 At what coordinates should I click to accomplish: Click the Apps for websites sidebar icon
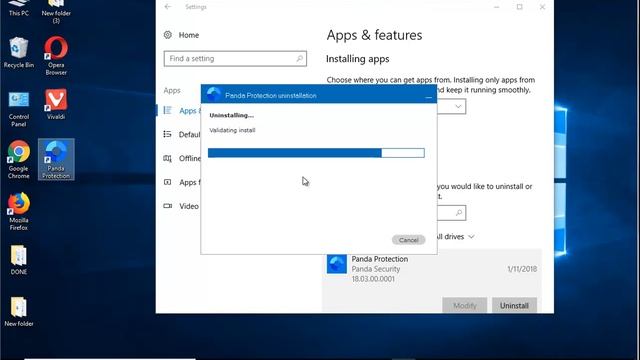point(167,182)
